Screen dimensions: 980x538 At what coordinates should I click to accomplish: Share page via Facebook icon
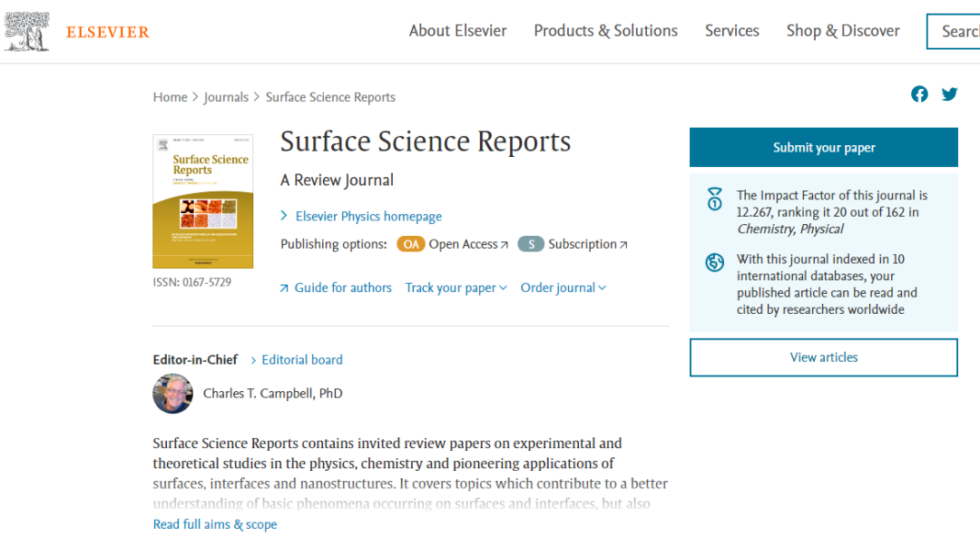tap(919, 94)
